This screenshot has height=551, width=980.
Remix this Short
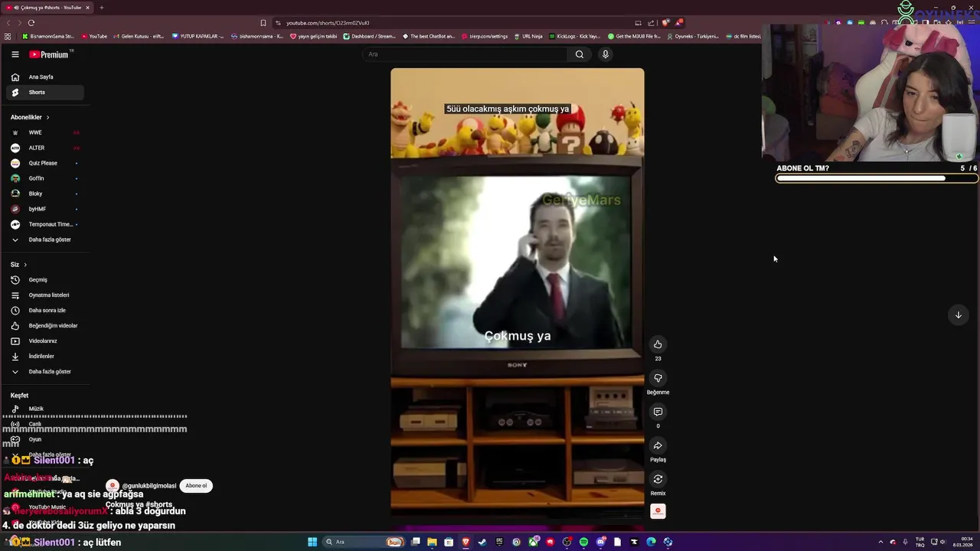[658, 479]
